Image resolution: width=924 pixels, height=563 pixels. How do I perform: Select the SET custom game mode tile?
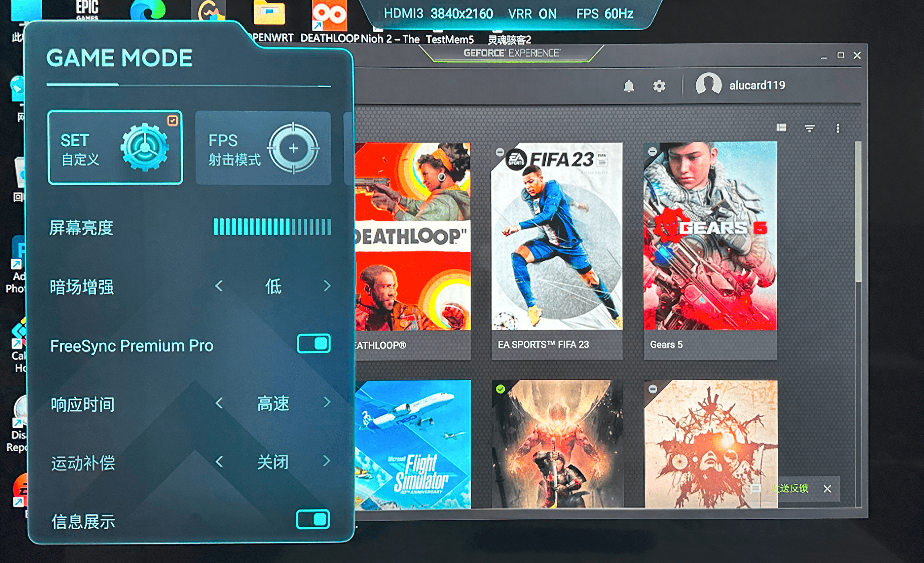tap(115, 147)
